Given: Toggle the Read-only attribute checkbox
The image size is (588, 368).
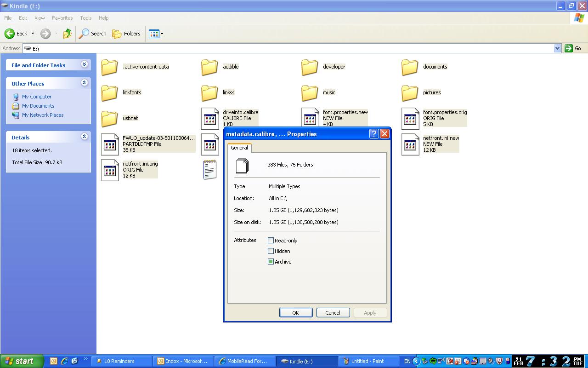Looking at the screenshot, I should point(271,241).
